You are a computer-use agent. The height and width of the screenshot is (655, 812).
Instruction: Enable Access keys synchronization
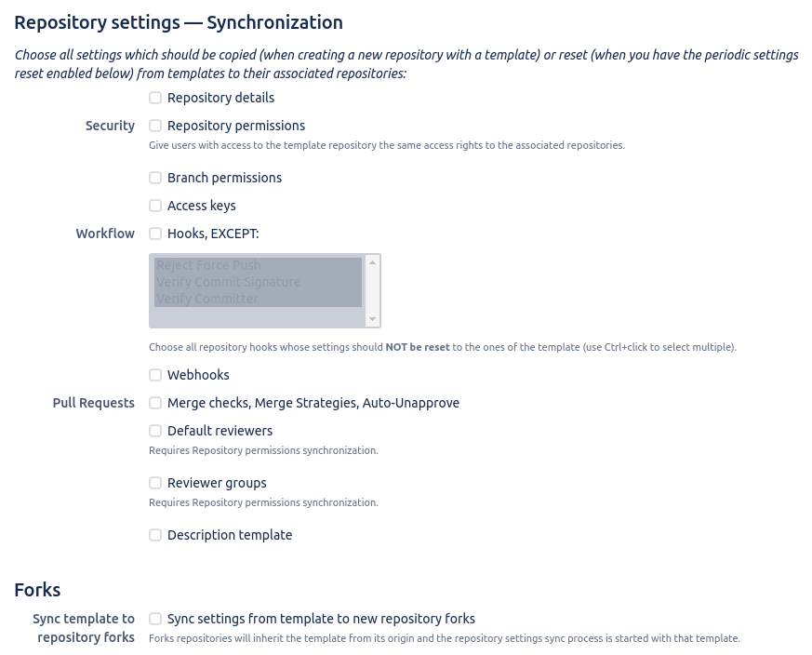[x=155, y=206]
